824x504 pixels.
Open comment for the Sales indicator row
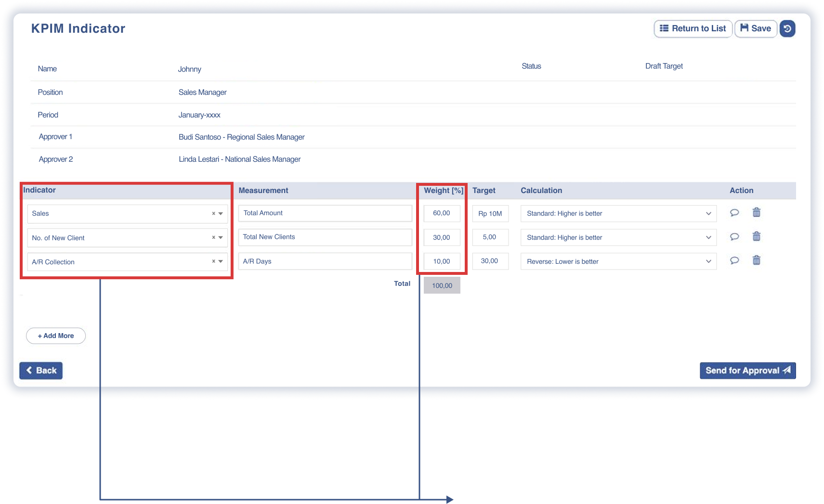[x=734, y=213]
